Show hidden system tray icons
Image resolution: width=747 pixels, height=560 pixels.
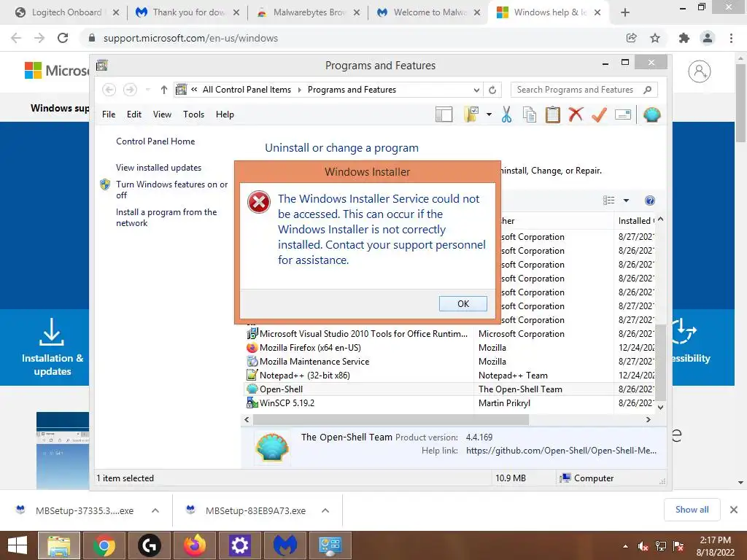(x=625, y=546)
